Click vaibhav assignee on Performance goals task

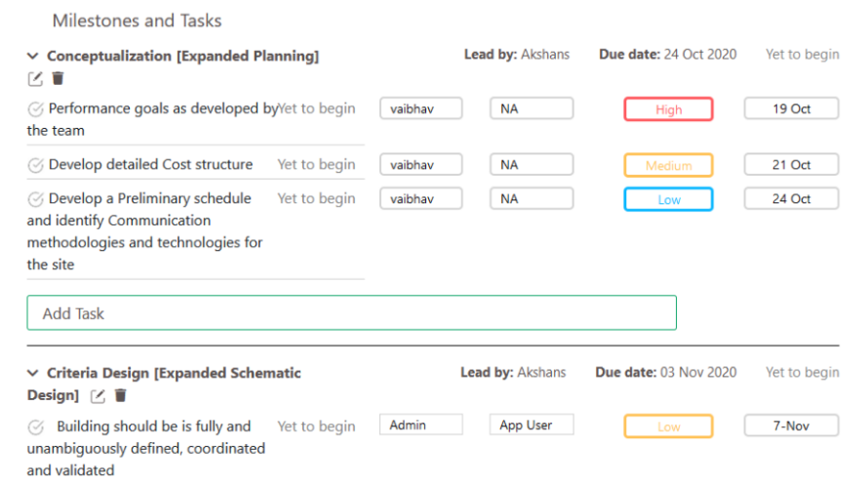[420, 109]
